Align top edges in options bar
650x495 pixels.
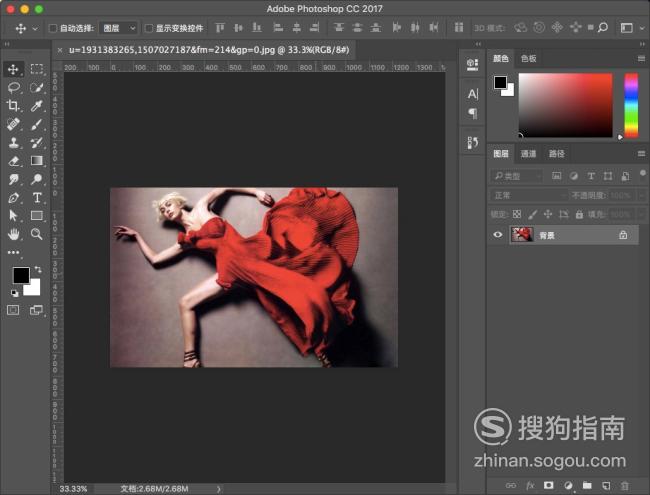[220, 28]
